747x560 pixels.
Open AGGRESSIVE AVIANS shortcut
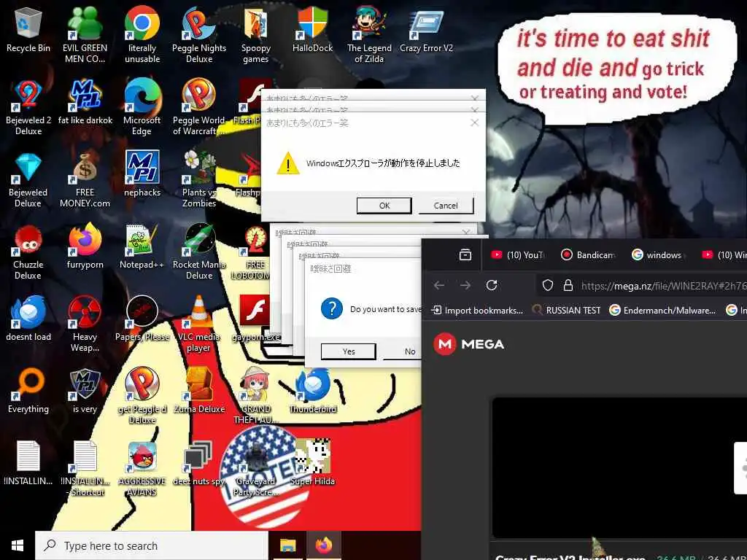pos(142,469)
